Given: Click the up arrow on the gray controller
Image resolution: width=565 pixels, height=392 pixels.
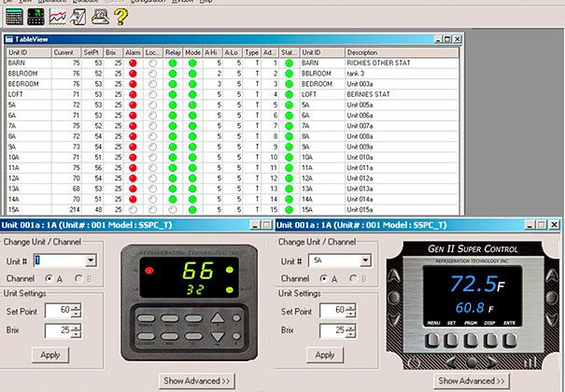Looking at the screenshot, I should (x=218, y=318).
